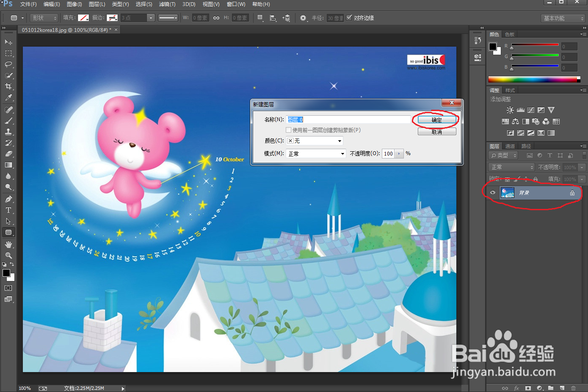The height and width of the screenshot is (392, 588).
Task: Toggle the Align Edges checkbox
Action: click(349, 18)
